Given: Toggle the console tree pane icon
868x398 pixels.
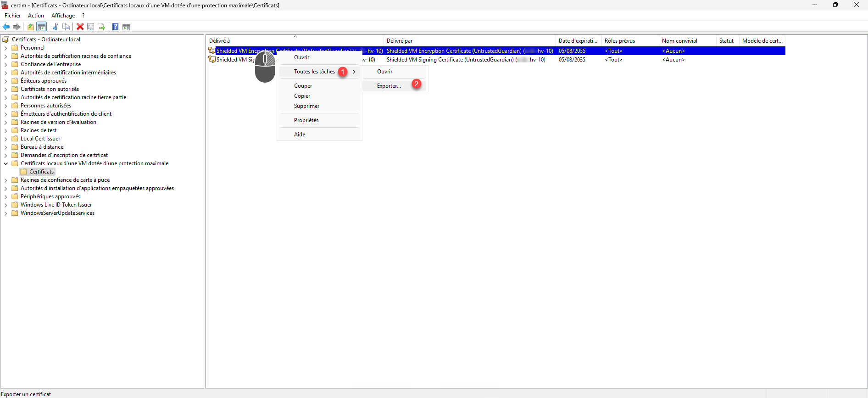Looking at the screenshot, I should pos(42,27).
